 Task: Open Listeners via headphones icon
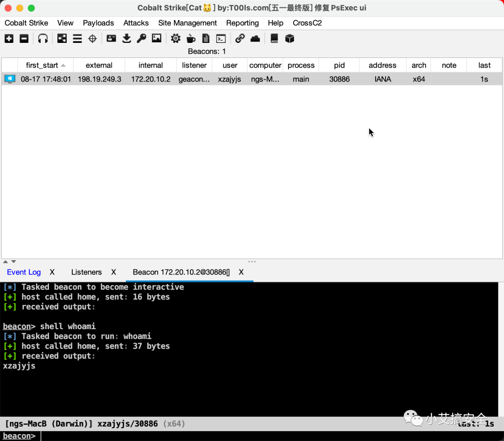point(43,39)
